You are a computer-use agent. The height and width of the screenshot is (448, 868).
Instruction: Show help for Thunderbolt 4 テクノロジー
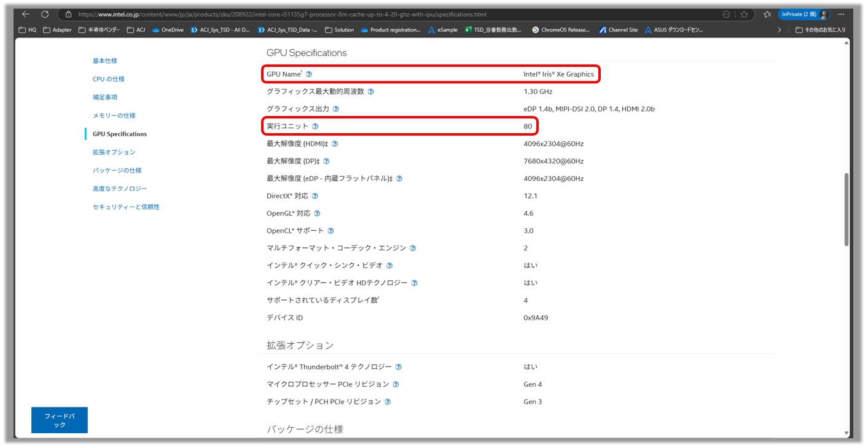click(x=399, y=367)
